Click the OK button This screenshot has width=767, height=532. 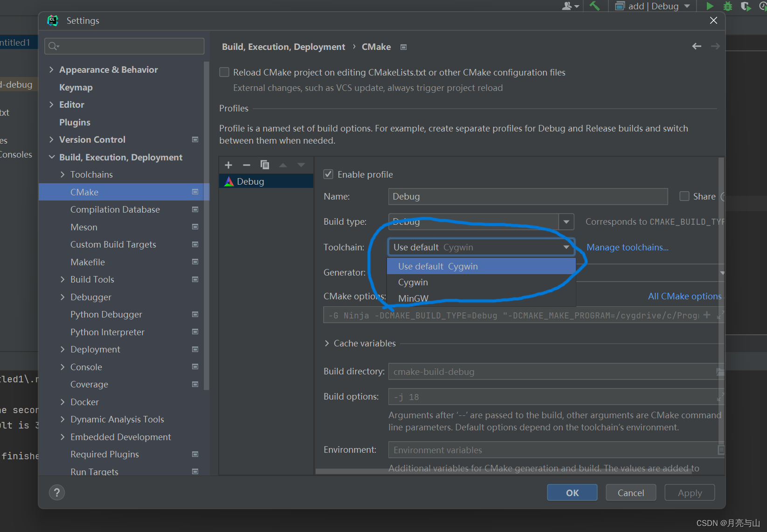point(572,493)
